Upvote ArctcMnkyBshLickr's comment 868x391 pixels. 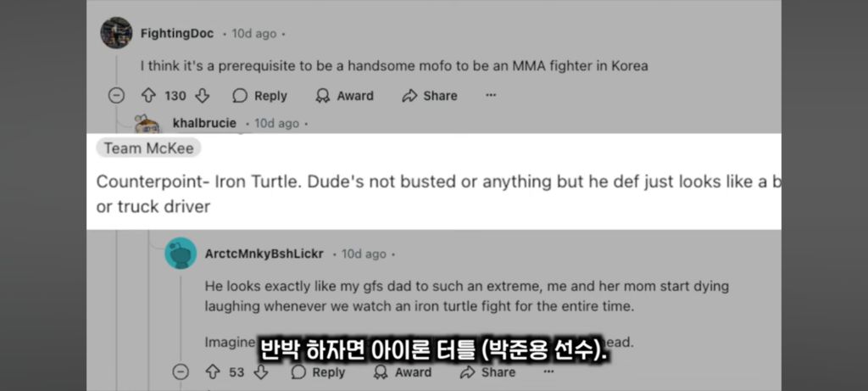tap(213, 371)
